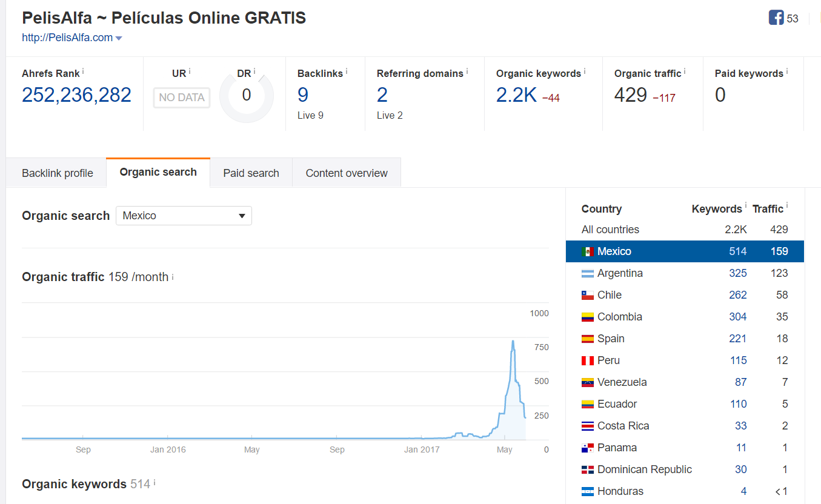
Task: Click the Ahrefs Rank value 252,236,282
Action: click(76, 95)
